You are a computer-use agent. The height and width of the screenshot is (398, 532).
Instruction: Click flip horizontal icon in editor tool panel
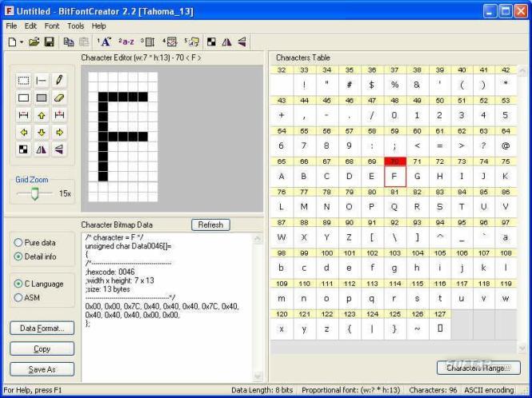point(42,149)
